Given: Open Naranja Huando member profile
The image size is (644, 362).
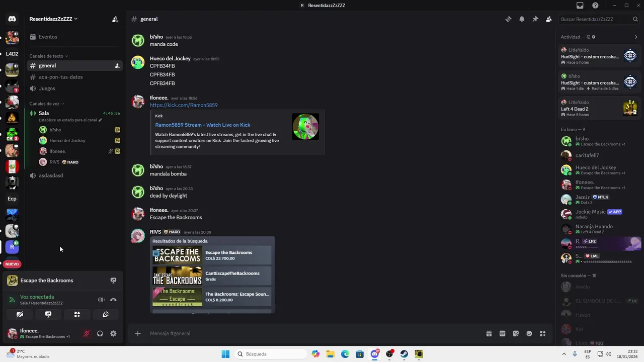Looking at the screenshot, I should [x=600, y=229].
